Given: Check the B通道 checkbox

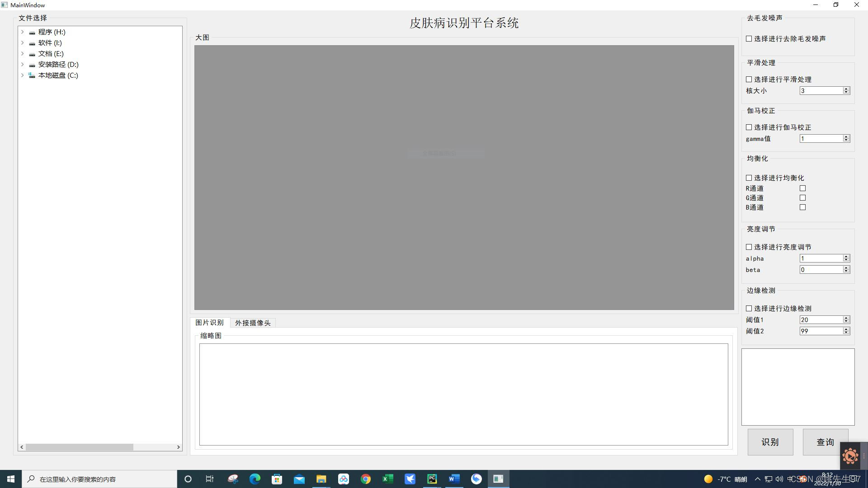Looking at the screenshot, I should [802, 207].
